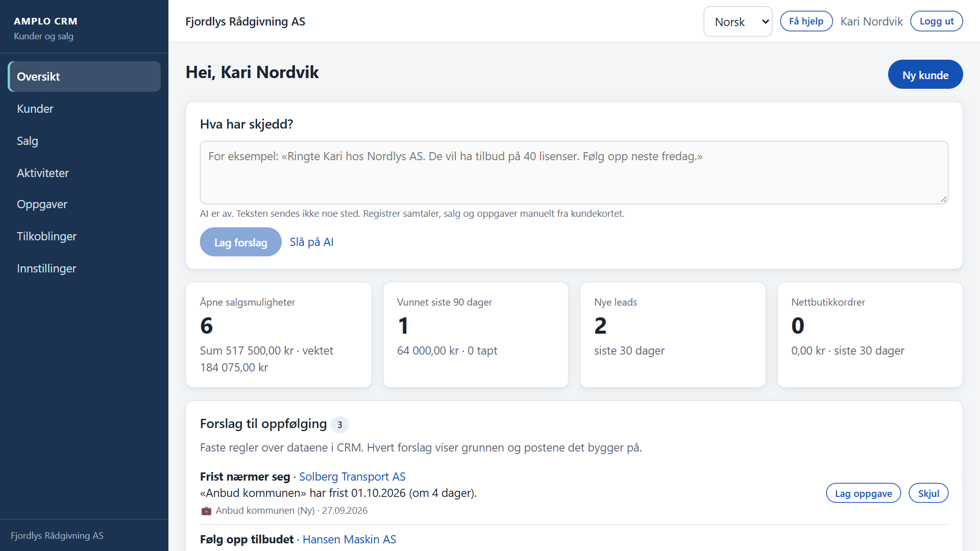Click the Få hjelp button
Screen dimensions: 980x551
point(806,21)
